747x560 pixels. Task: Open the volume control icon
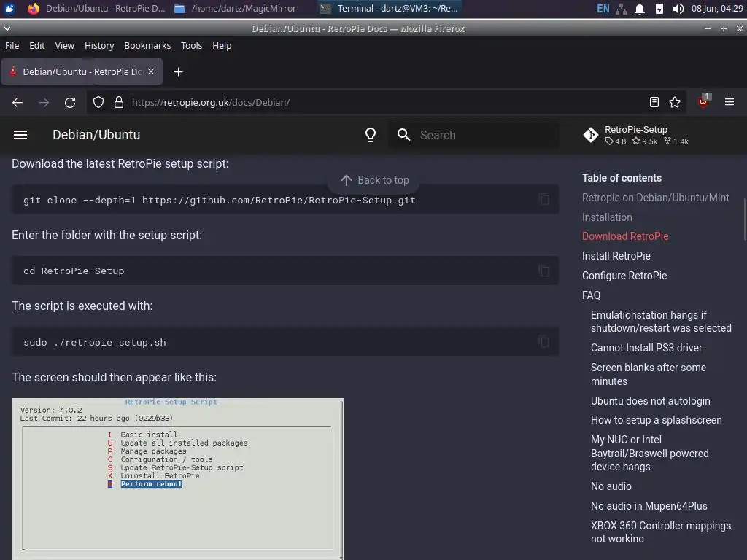(x=678, y=9)
